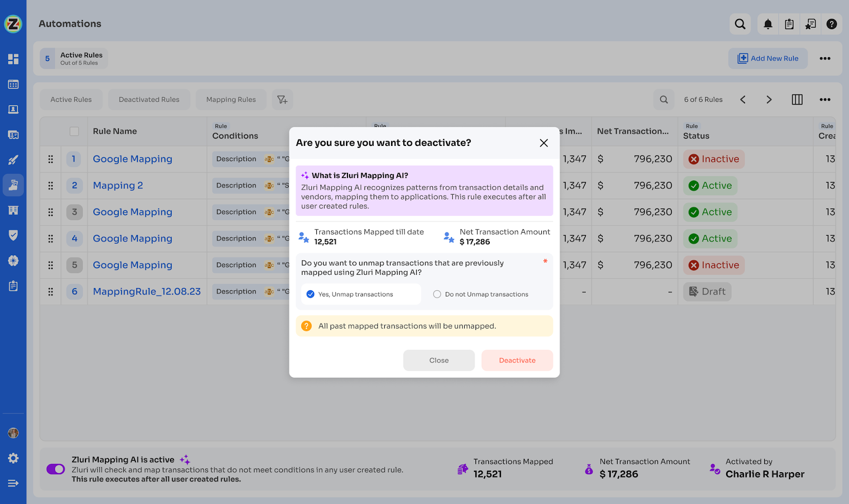Click drag handle of Mapping 2 row
Viewport: 849px width, 504px height.
coord(50,186)
